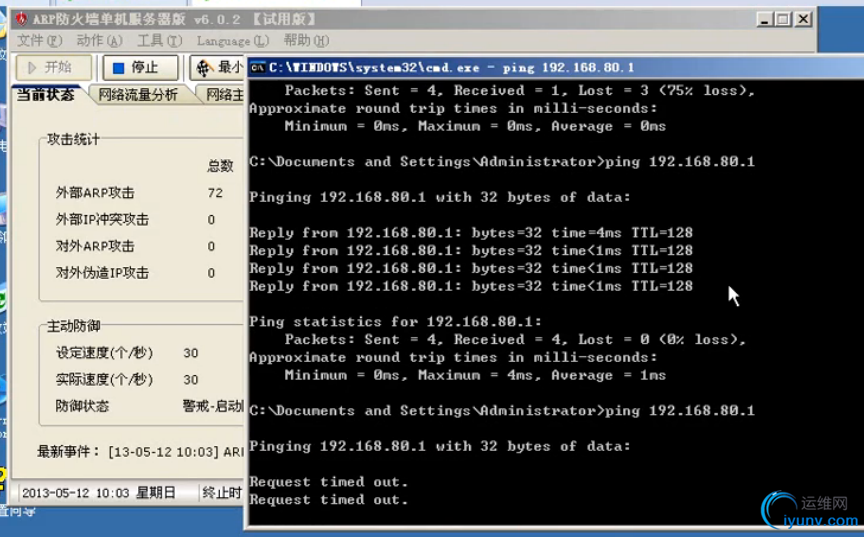Open the 文件(F) menu

click(x=39, y=41)
